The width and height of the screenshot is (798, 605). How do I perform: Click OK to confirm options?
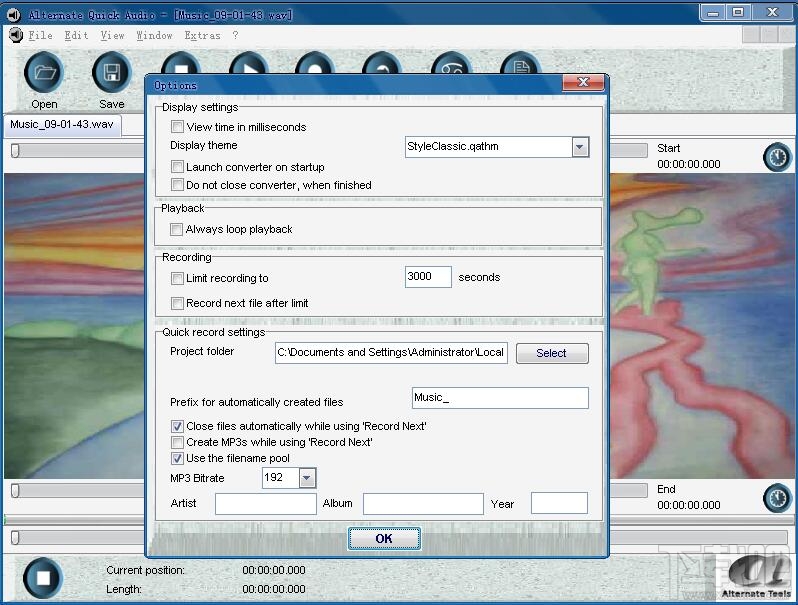pos(384,538)
